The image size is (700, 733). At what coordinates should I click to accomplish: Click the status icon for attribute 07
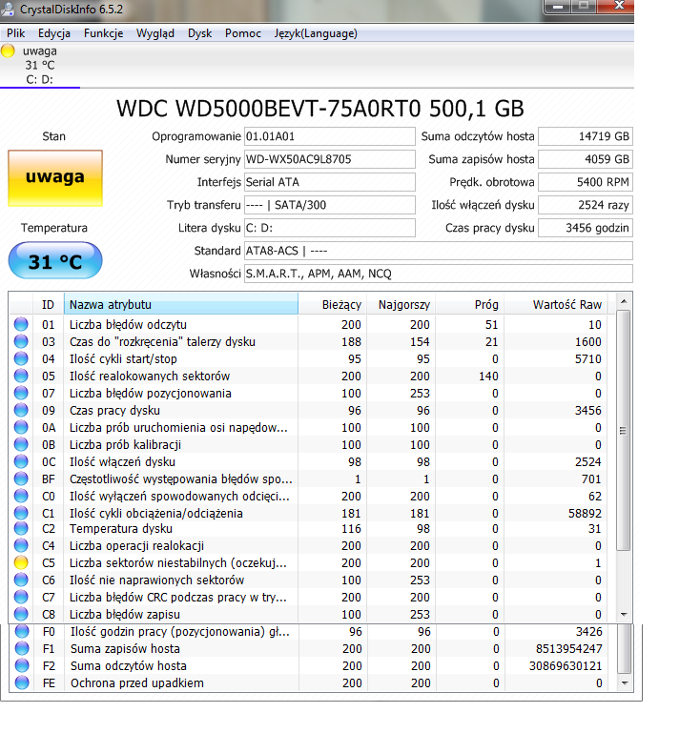pyautogui.click(x=21, y=393)
